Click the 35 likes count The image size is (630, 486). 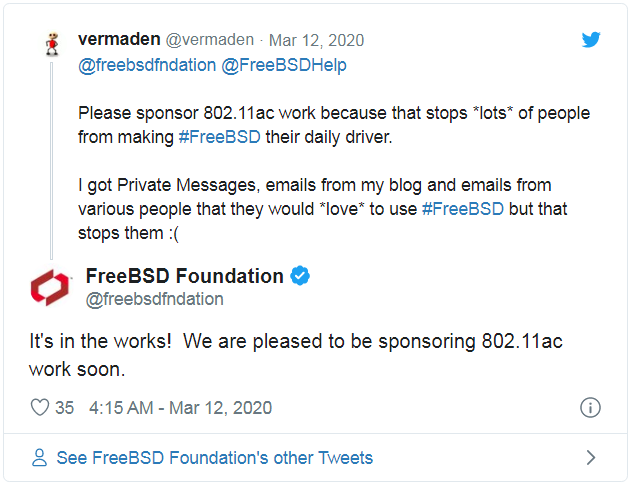(x=64, y=408)
